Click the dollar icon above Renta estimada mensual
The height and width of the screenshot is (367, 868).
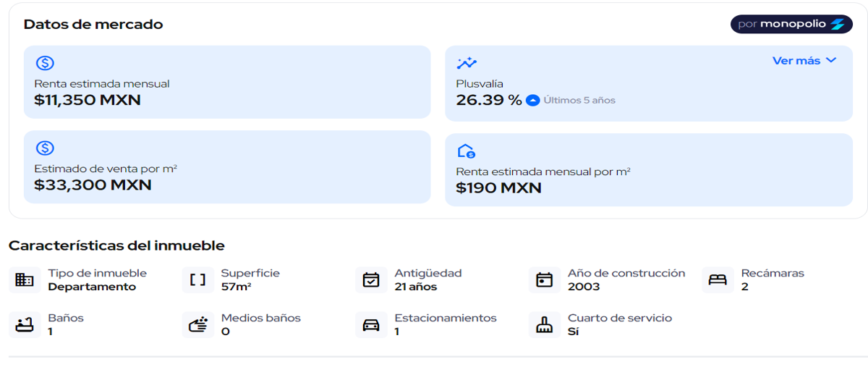45,63
